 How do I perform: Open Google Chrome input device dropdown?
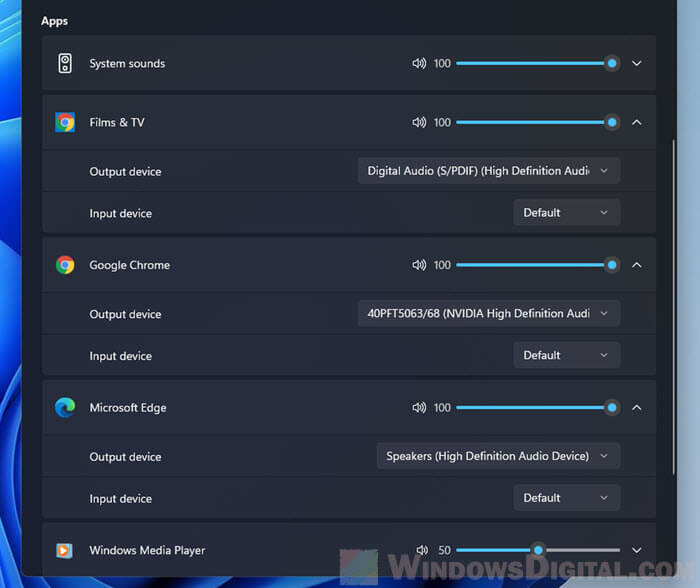pyautogui.click(x=567, y=355)
